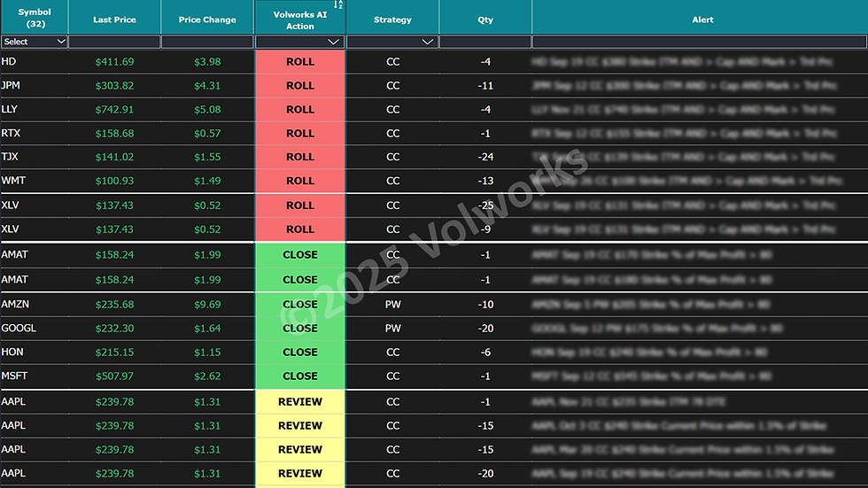The height and width of the screenshot is (488, 868).
Task: Click the -6 quantity cell for HON
Action: click(x=485, y=352)
